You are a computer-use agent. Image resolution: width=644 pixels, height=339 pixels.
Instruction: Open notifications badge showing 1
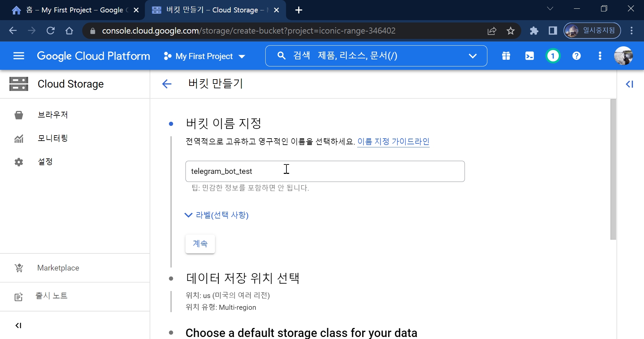click(553, 56)
